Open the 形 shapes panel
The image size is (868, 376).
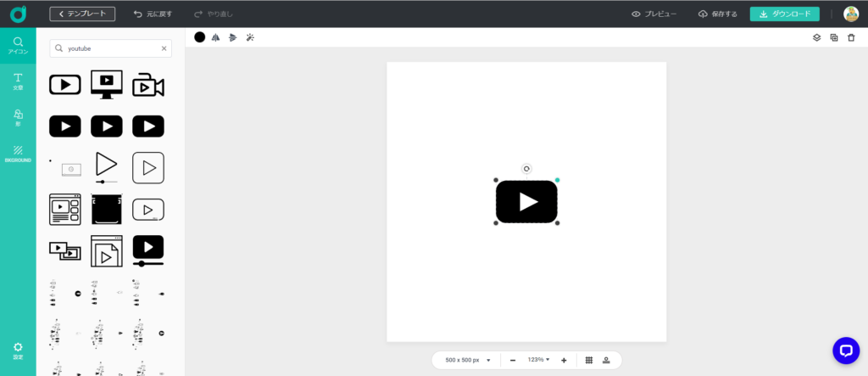(18, 118)
